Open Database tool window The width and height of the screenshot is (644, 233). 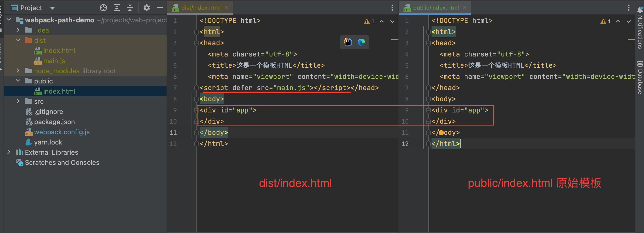[x=640, y=77]
